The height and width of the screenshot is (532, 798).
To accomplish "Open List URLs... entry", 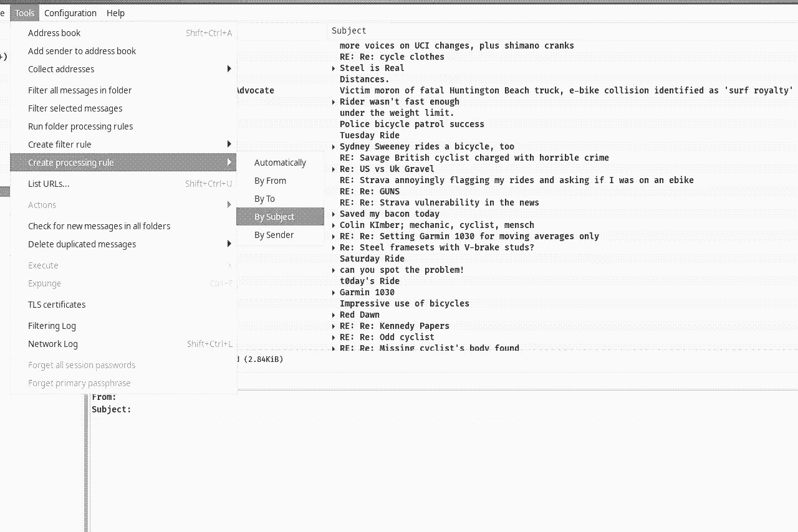I will click(123, 184).
